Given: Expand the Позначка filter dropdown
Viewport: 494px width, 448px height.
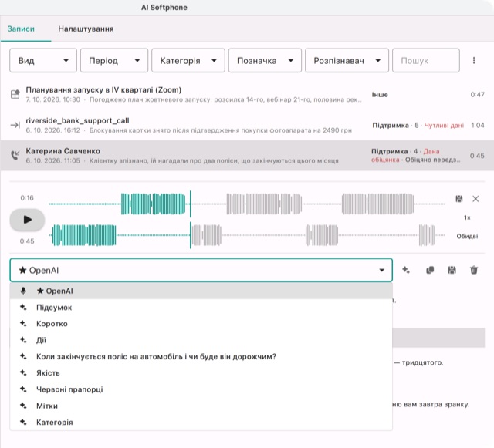Looking at the screenshot, I should [265, 60].
